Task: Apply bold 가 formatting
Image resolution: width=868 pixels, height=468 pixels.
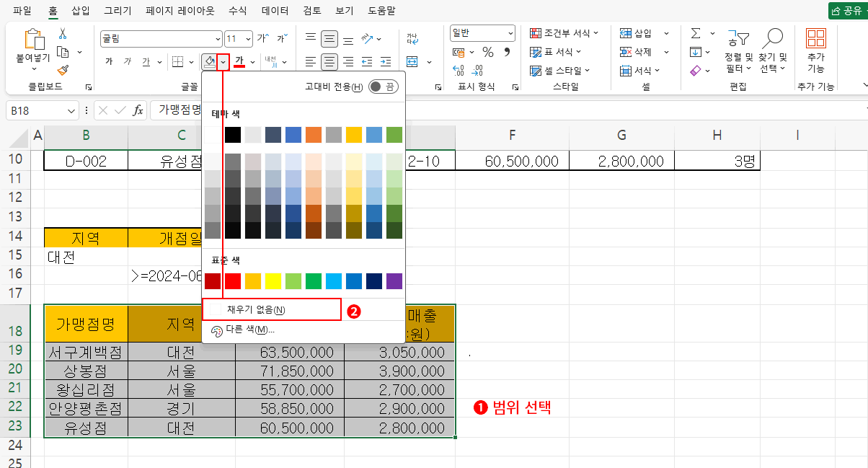Action: pyautogui.click(x=109, y=62)
